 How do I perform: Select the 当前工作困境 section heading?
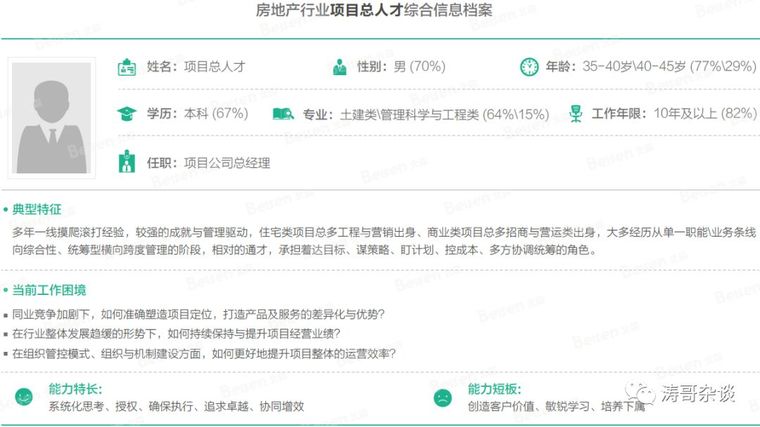click(48, 291)
